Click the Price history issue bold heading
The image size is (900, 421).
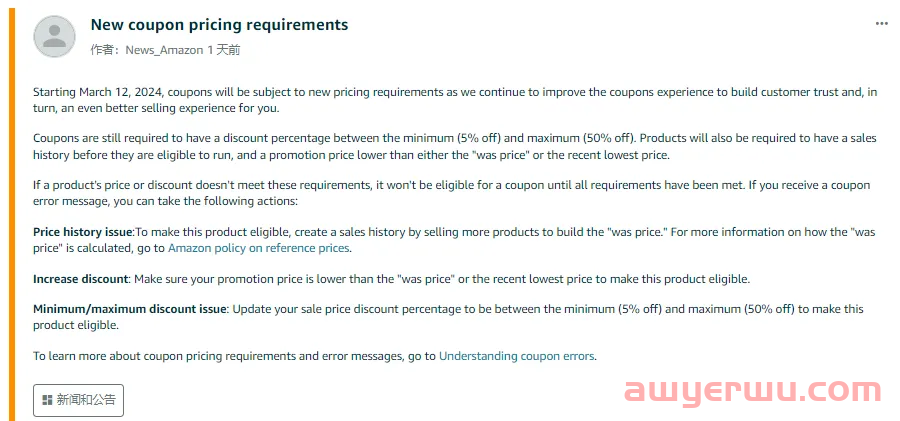click(83, 232)
